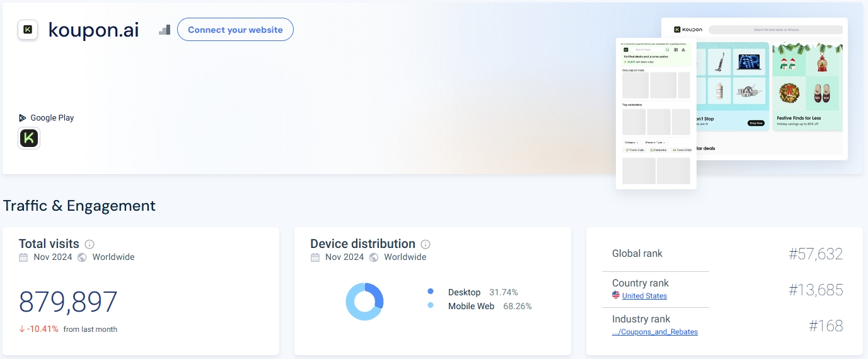Click the koupon.ai favicon logo
Viewport: 868px width, 359px height.
pyautogui.click(x=28, y=30)
